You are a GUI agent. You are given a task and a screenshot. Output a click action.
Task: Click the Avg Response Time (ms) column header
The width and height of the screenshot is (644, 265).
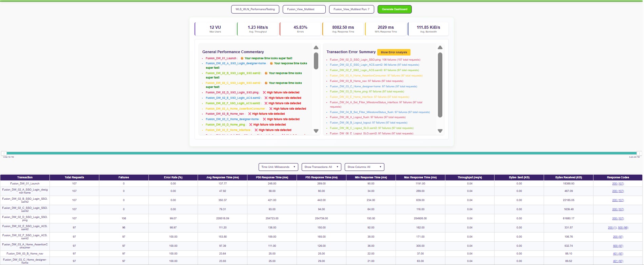(x=222, y=177)
